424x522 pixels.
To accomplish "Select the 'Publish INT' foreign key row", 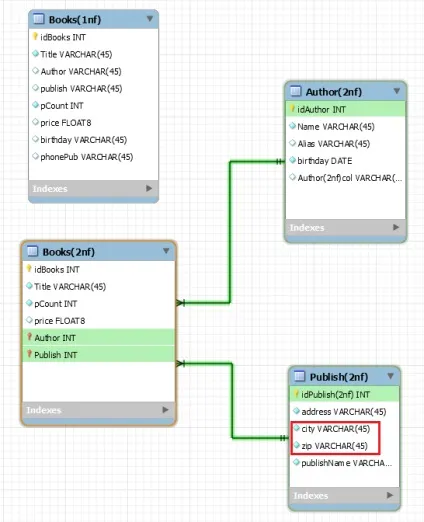I will click(x=98, y=354).
